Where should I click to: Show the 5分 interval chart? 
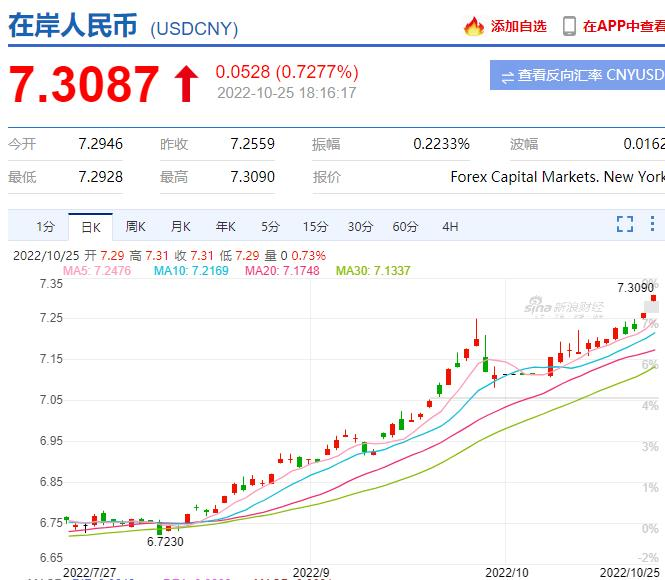tap(270, 227)
